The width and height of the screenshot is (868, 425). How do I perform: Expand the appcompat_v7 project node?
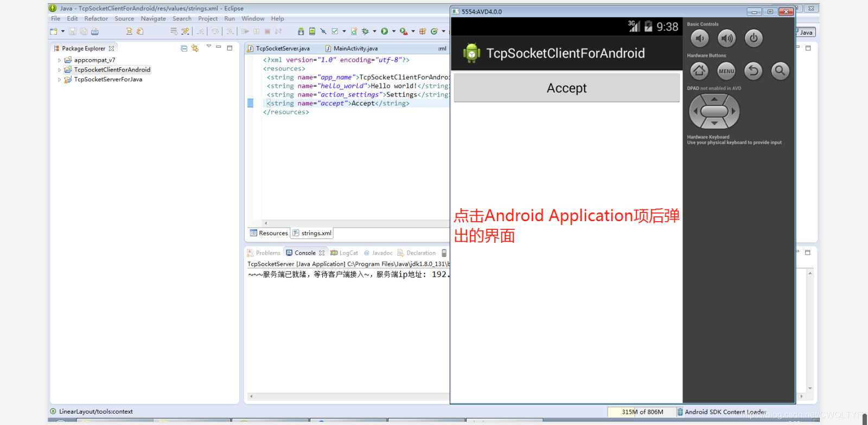coord(60,60)
